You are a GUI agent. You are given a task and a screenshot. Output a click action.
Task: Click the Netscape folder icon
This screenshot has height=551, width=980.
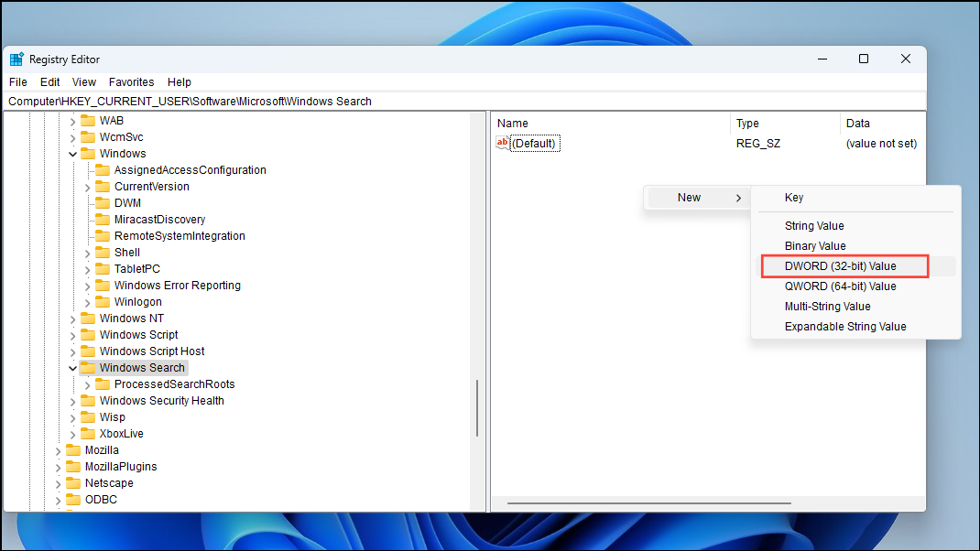[74, 483]
